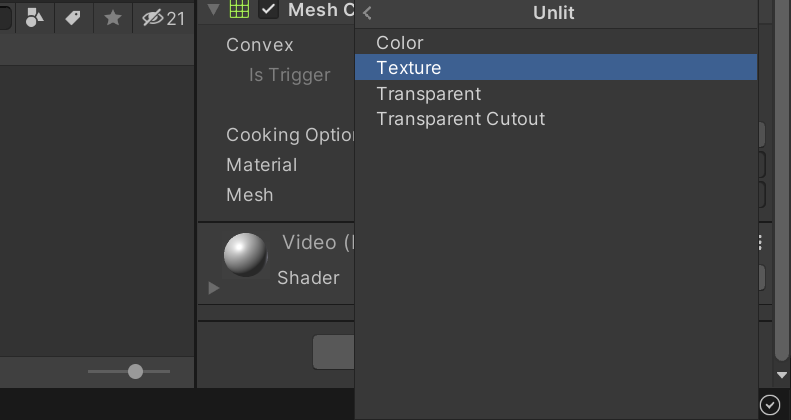Click the icon size slider handle
This screenshot has width=791, height=420.
(x=135, y=371)
